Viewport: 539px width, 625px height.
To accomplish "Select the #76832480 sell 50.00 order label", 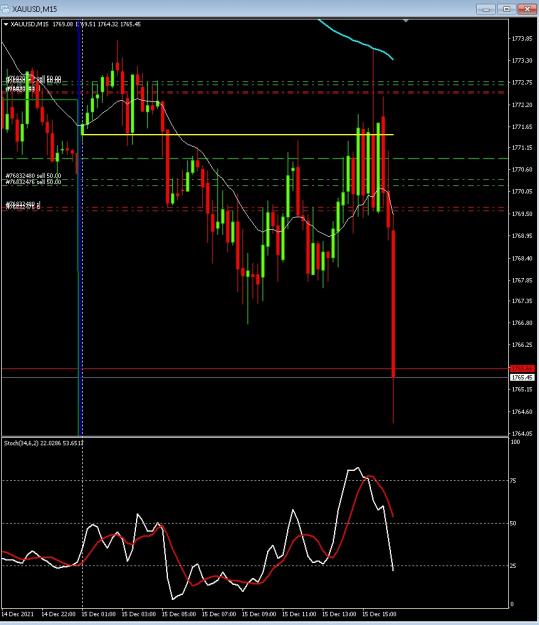I will [33, 176].
